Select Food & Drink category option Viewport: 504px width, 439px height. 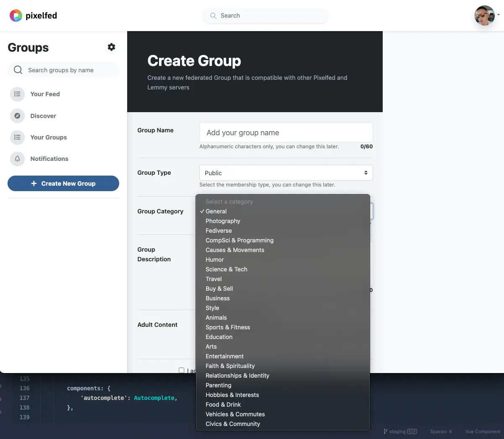(223, 405)
